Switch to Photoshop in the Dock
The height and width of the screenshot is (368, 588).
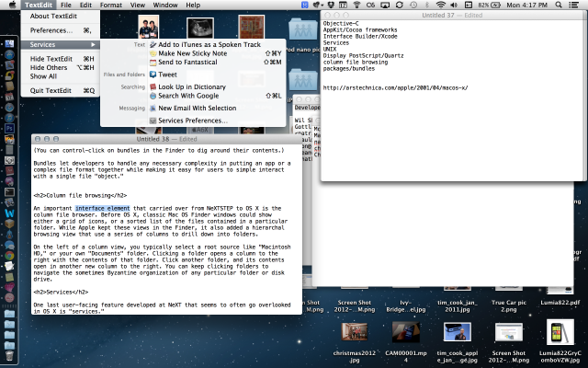point(9,129)
